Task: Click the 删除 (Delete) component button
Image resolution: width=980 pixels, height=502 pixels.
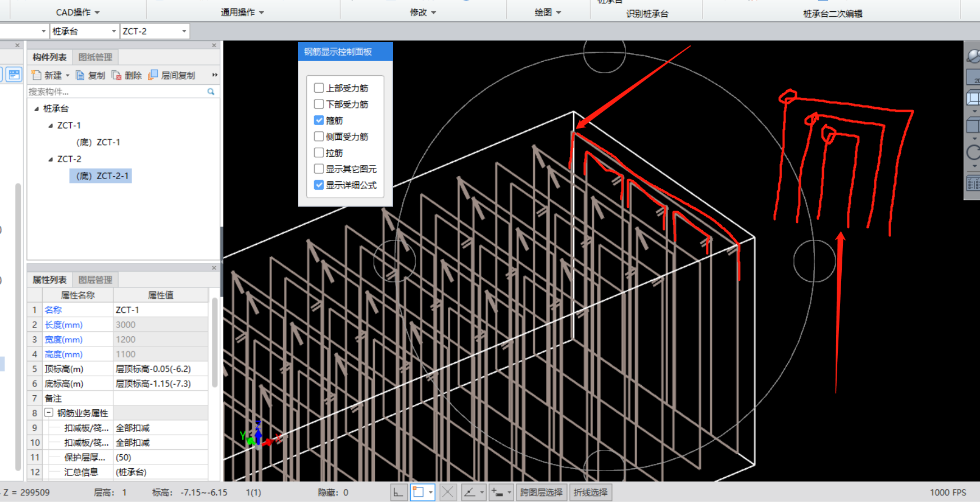Action: pyautogui.click(x=126, y=75)
